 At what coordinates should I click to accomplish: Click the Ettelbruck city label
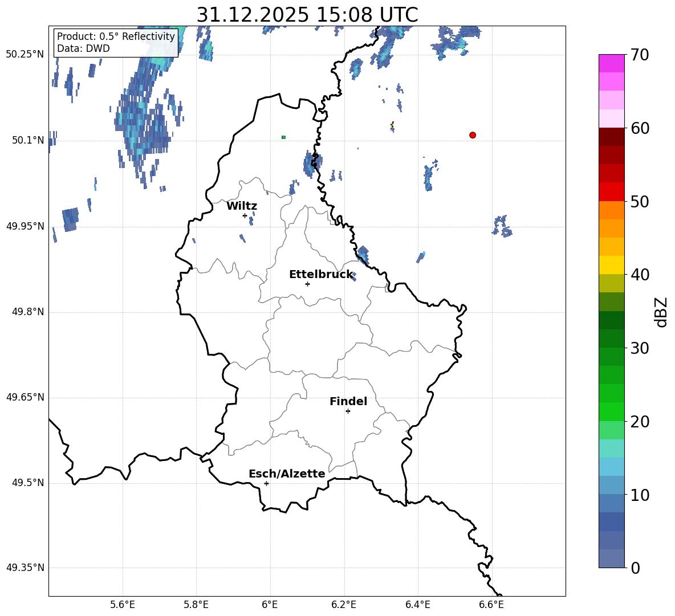(321, 275)
